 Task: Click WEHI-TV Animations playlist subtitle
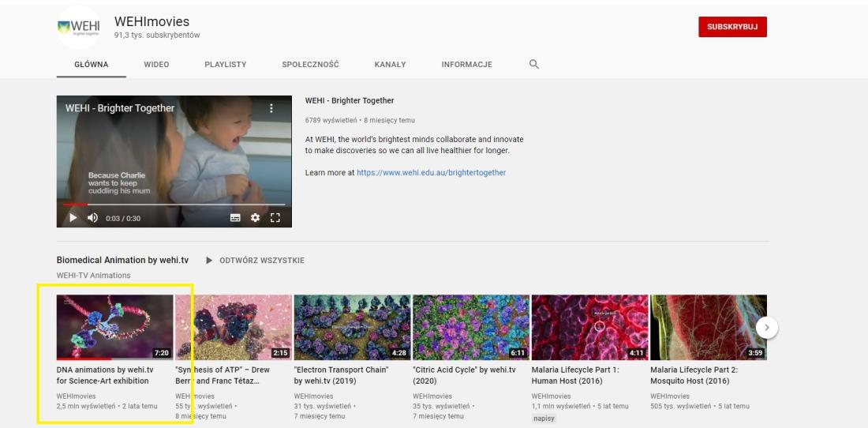(94, 275)
